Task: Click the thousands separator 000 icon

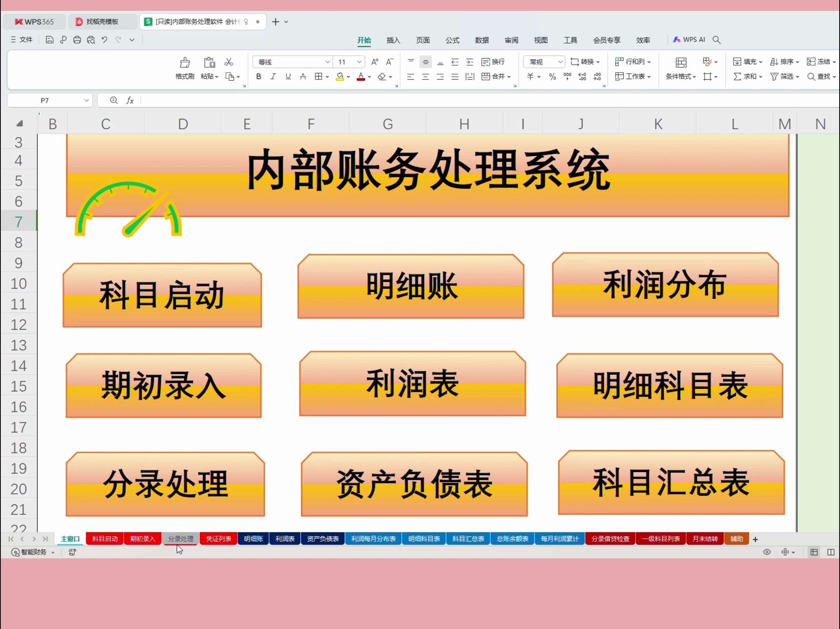Action: 567,76
